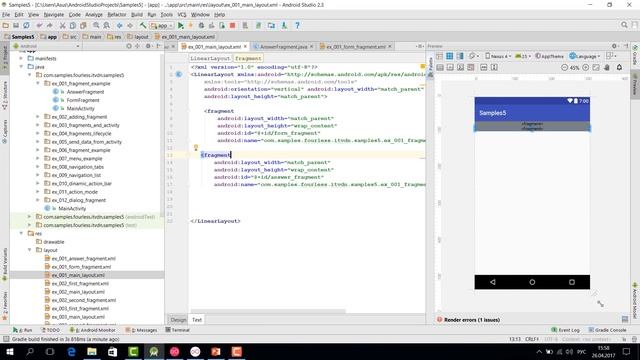This screenshot has width=640, height=360.
Task: Click the Save All toolbar icon
Action: coord(16,25)
